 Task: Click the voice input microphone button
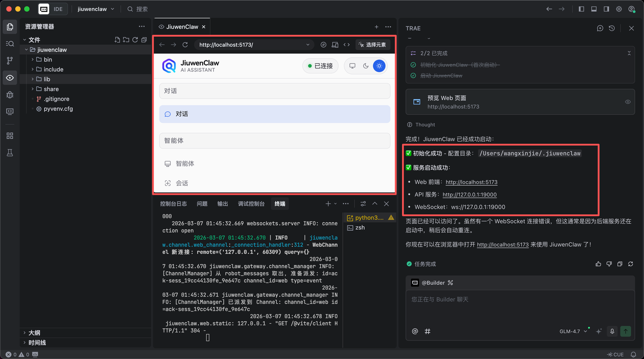pos(612,331)
